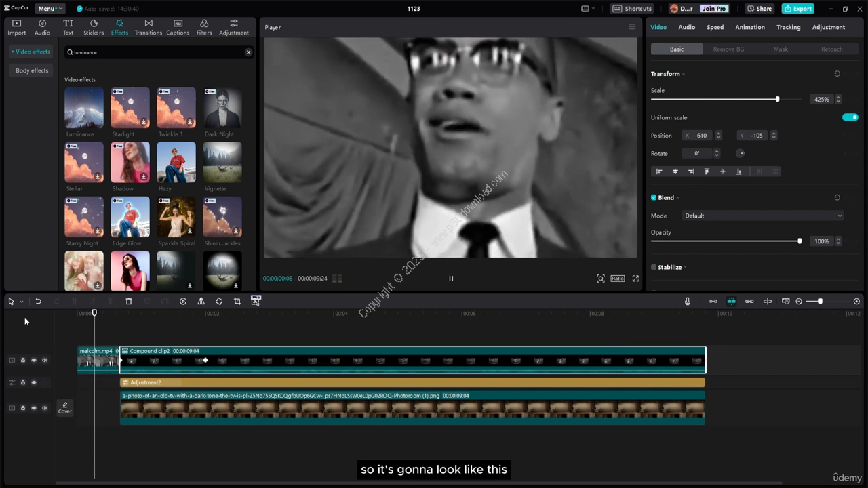The height and width of the screenshot is (488, 868).
Task: Reset Transform settings with circular arrow
Action: point(837,74)
